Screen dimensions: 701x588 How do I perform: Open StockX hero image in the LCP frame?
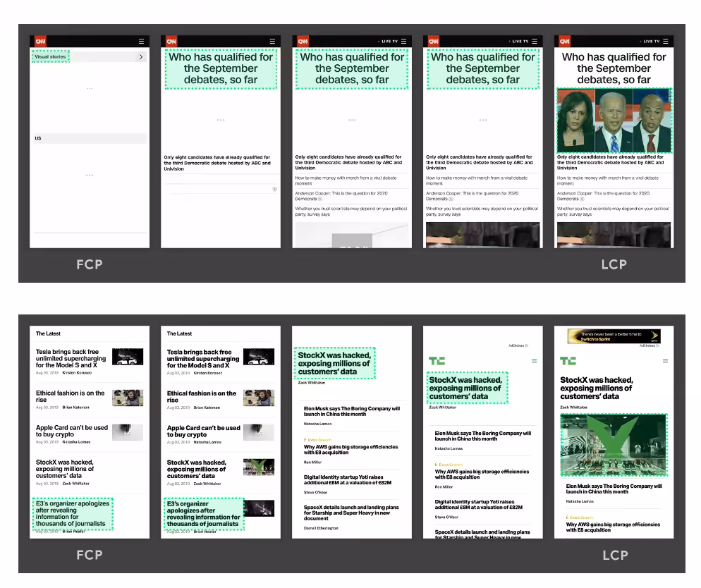pyautogui.click(x=614, y=445)
